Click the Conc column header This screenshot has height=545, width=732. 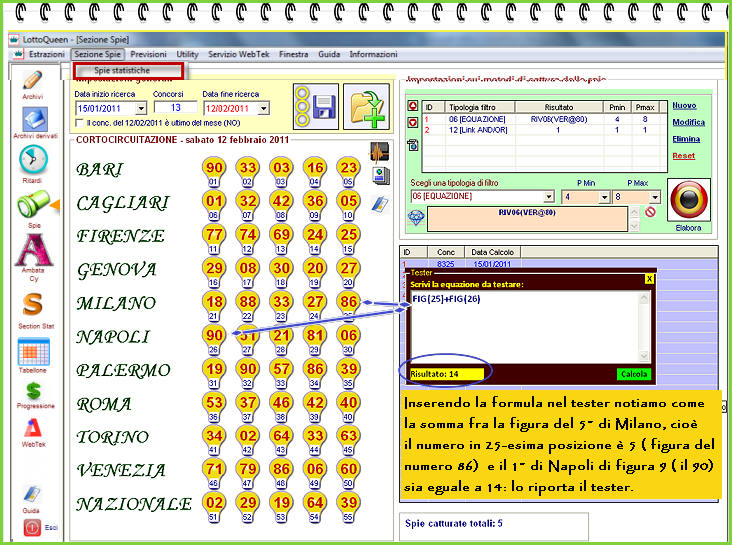tap(446, 252)
